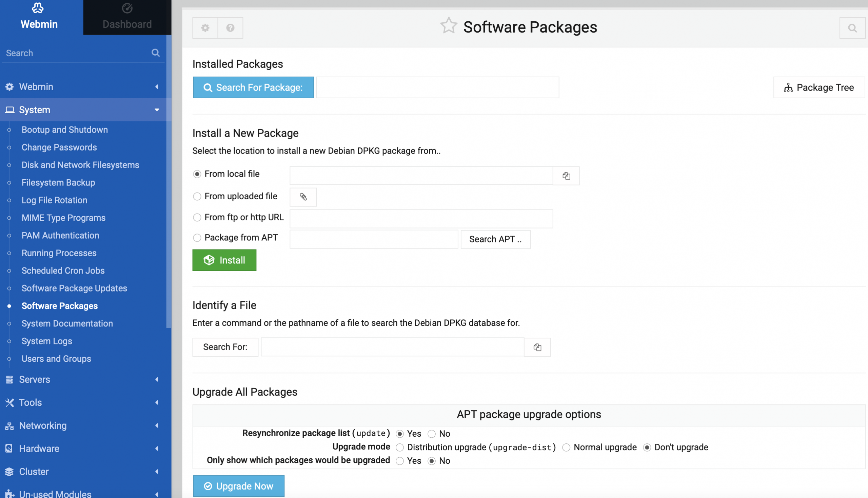This screenshot has width=868, height=498.
Task: Click Servers icon in sidebar
Action: pyautogui.click(x=9, y=380)
